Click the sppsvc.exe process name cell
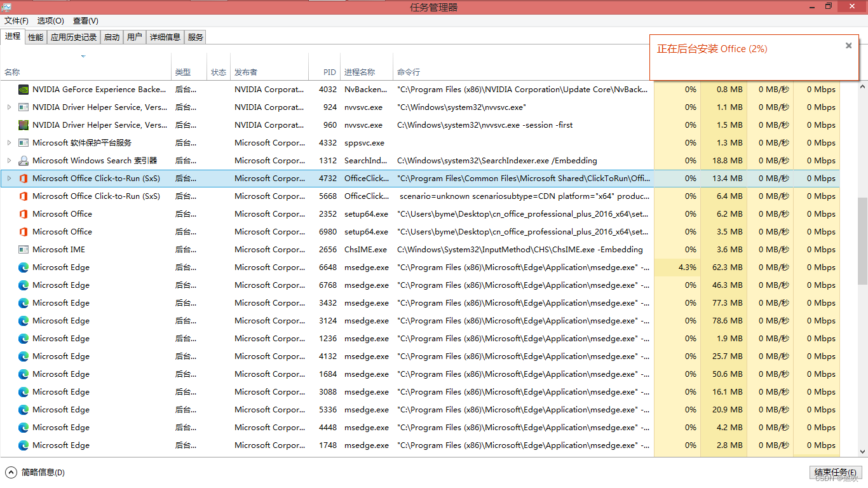The height and width of the screenshot is (488, 868). click(367, 143)
